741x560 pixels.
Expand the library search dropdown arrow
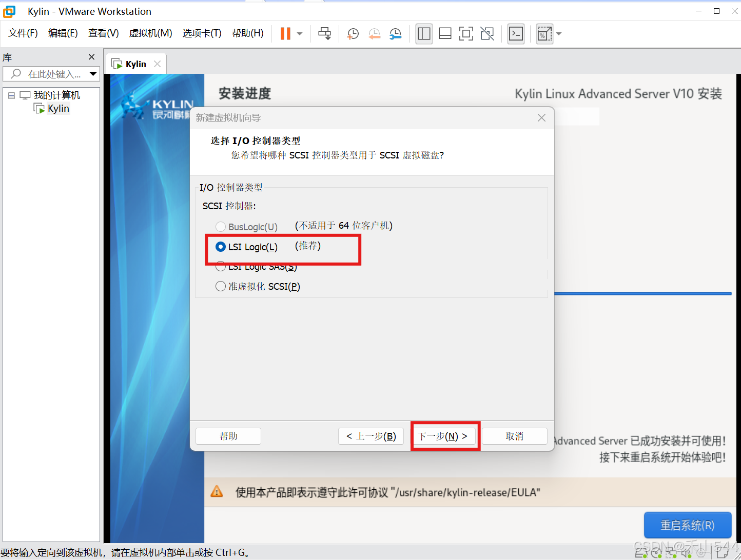(x=93, y=74)
